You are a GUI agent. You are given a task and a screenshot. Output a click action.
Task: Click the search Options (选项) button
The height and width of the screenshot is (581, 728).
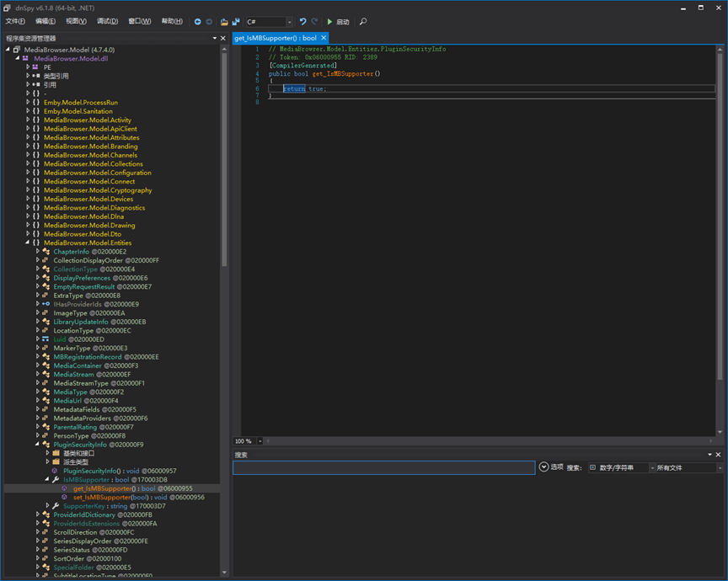click(x=552, y=467)
